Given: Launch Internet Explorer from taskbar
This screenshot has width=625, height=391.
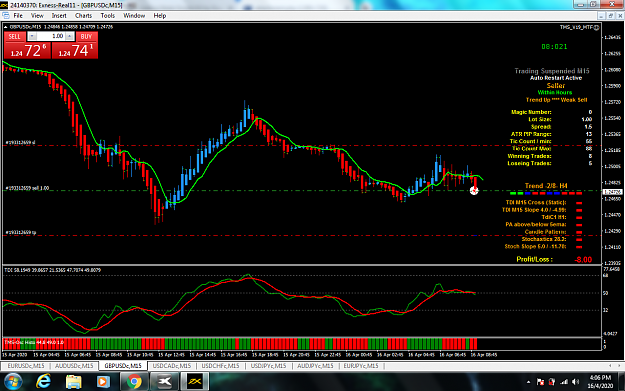Looking at the screenshot, I should point(43,381).
